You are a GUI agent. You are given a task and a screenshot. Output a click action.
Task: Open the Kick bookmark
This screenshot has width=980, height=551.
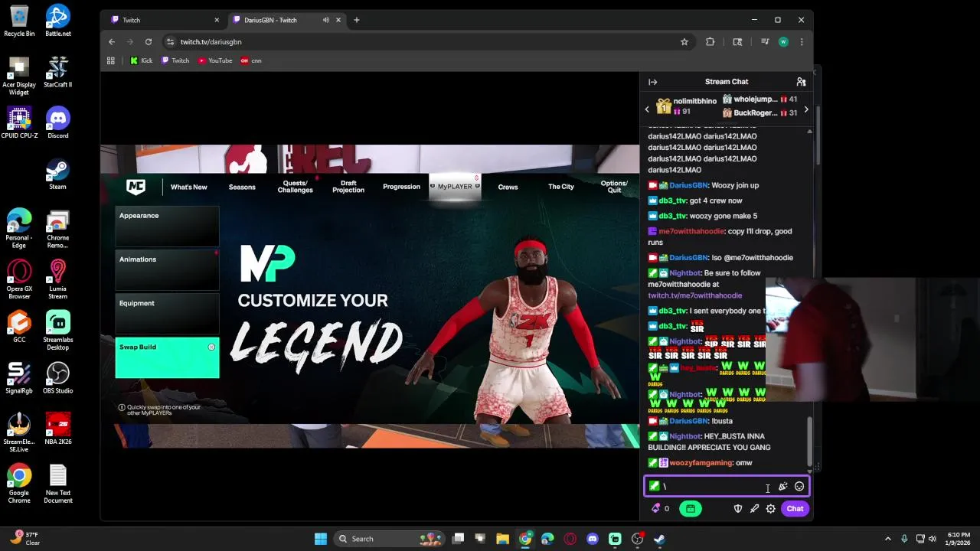[141, 60]
